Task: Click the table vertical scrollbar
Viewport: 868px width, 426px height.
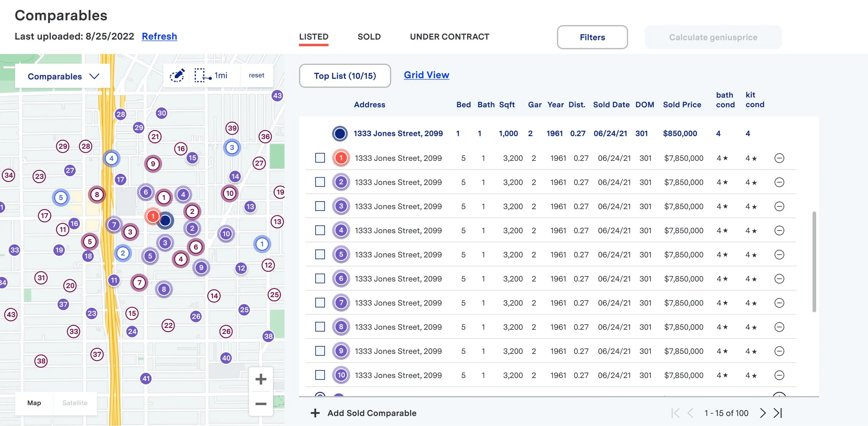Action: click(x=814, y=261)
